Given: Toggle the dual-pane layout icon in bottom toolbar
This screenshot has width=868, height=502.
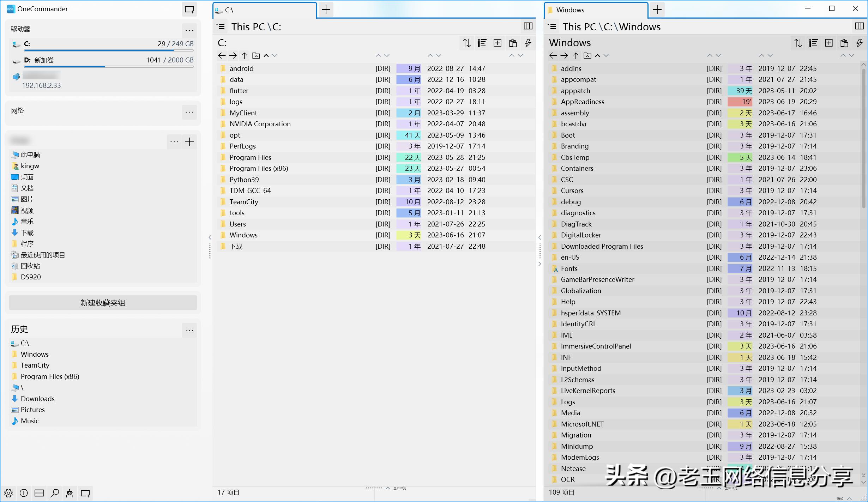Looking at the screenshot, I should coord(39,493).
